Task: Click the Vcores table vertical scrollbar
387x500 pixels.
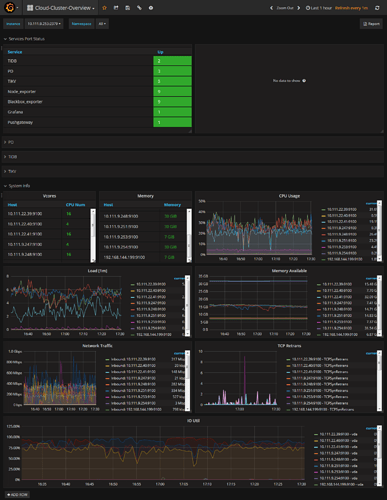Action: pos(93,235)
